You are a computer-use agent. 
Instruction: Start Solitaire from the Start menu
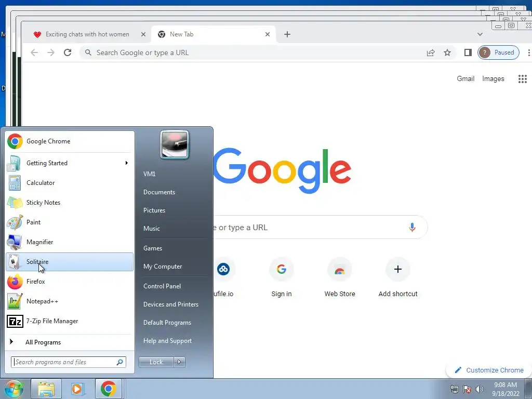click(70, 262)
